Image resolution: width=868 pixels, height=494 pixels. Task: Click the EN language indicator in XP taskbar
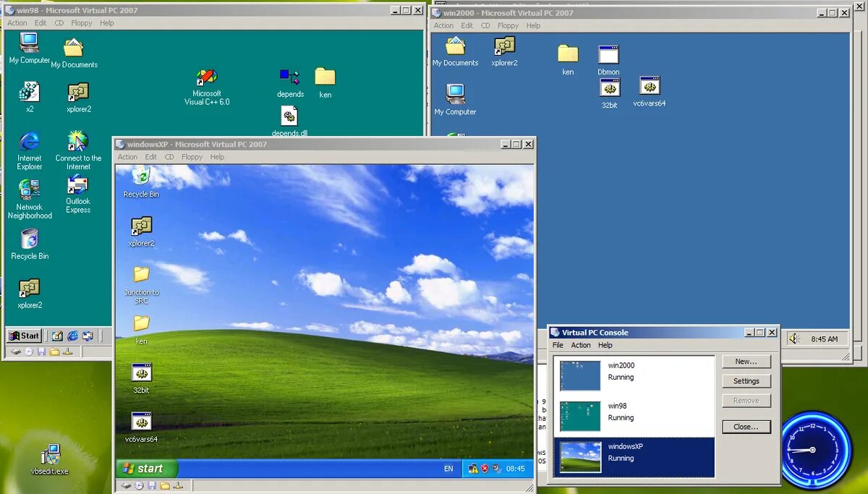tap(448, 469)
